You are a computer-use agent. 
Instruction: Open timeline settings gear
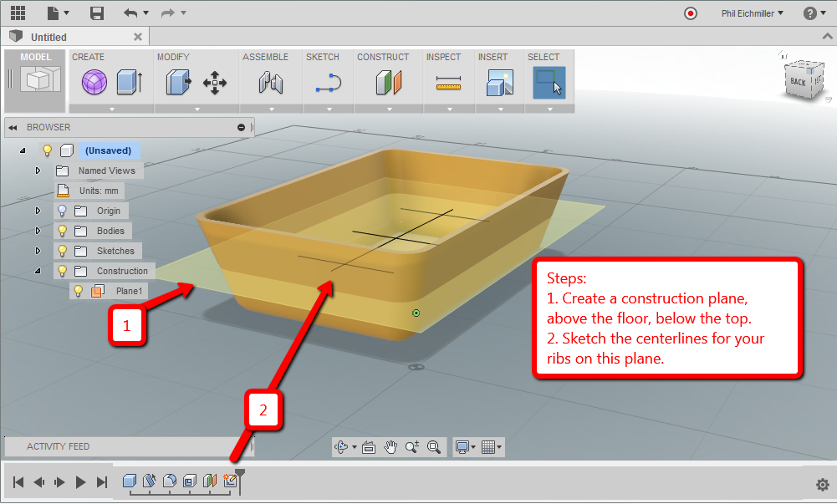pyautogui.click(x=823, y=484)
